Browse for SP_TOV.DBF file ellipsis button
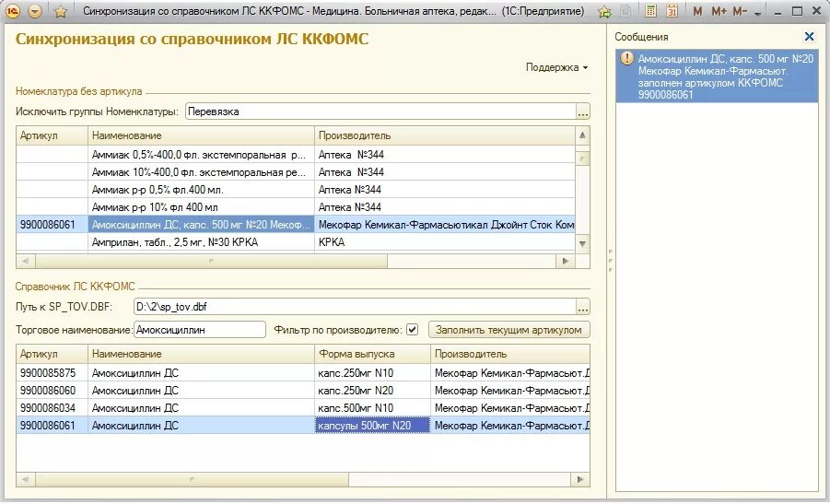Viewport: 830px width, 504px height. [583, 307]
